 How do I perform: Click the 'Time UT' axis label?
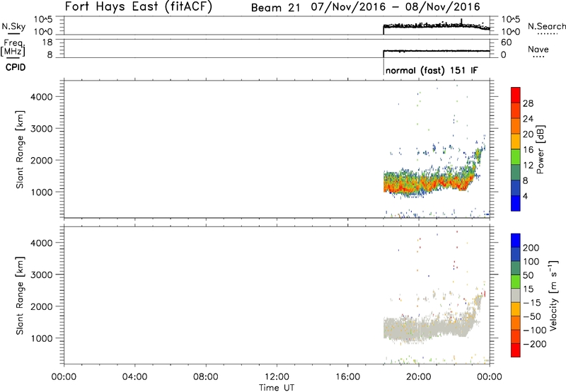pyautogui.click(x=277, y=388)
